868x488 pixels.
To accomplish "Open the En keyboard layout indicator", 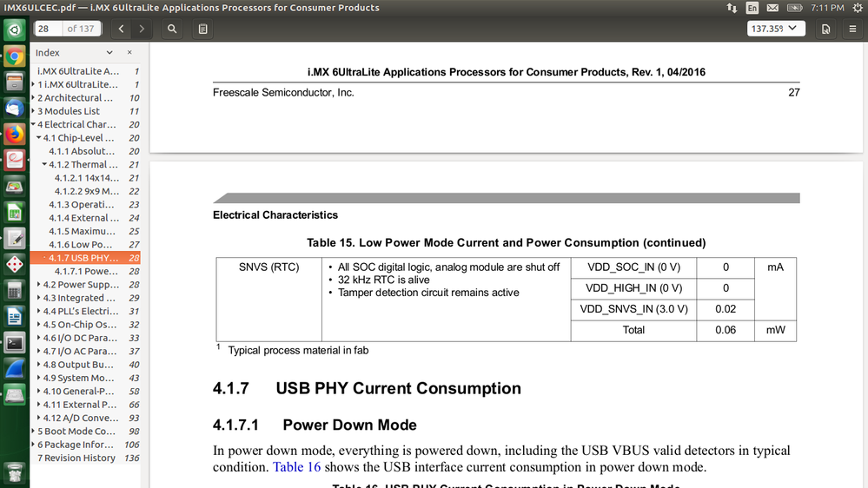I will point(752,8).
